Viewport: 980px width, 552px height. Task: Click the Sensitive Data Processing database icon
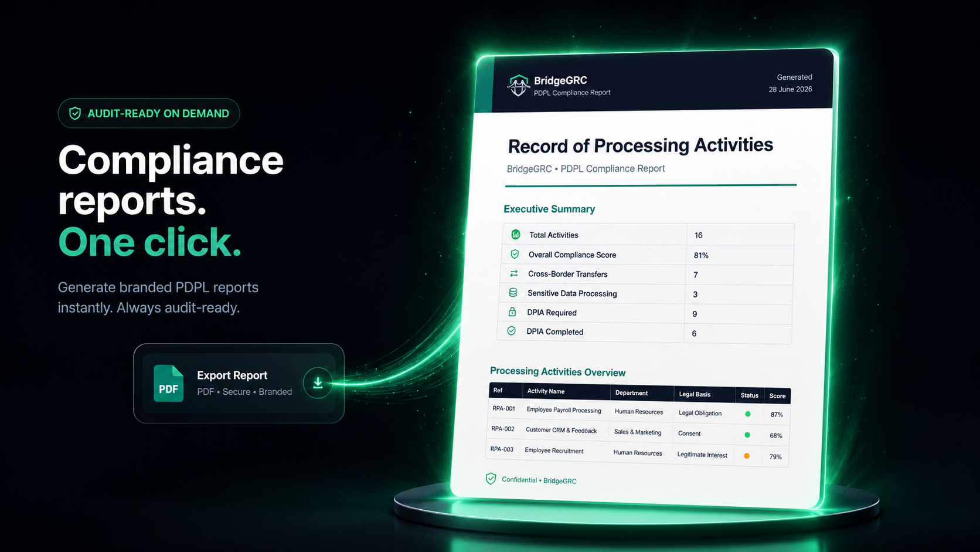(513, 293)
